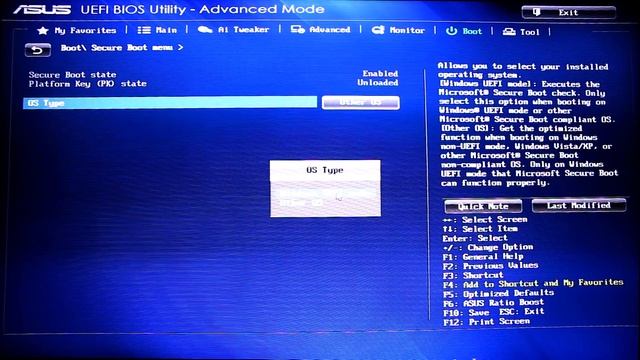
Task: Click the Enabled status value
Action: click(380, 73)
